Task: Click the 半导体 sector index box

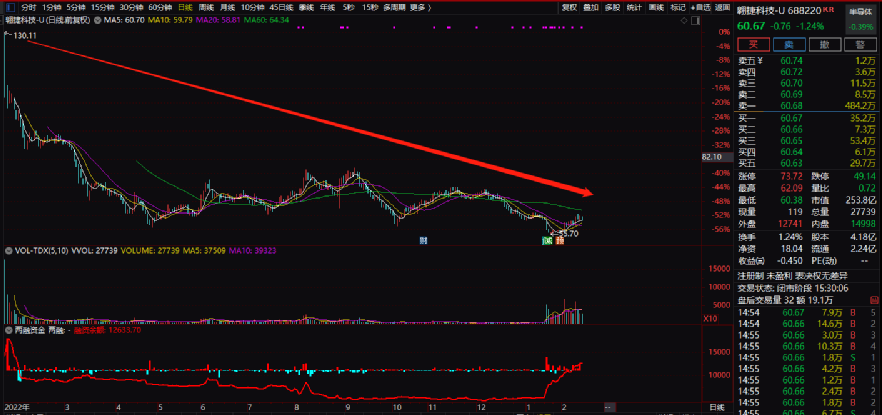Action: tap(862, 21)
